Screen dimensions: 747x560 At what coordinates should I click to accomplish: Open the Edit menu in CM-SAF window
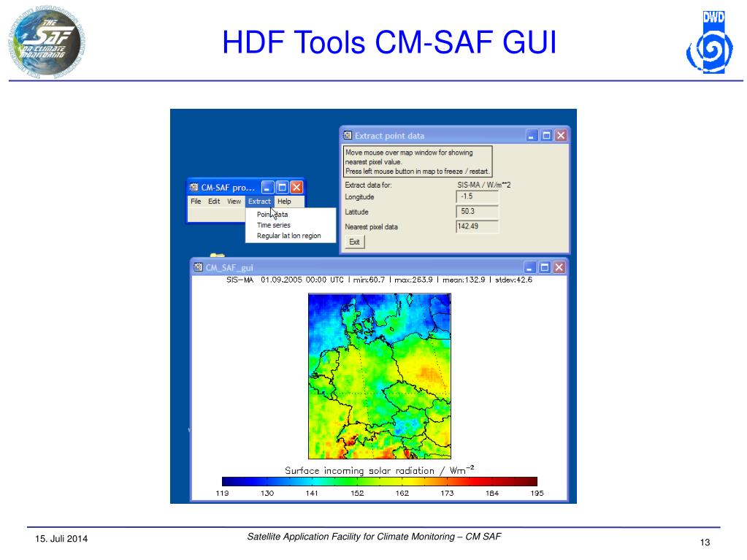(x=214, y=202)
